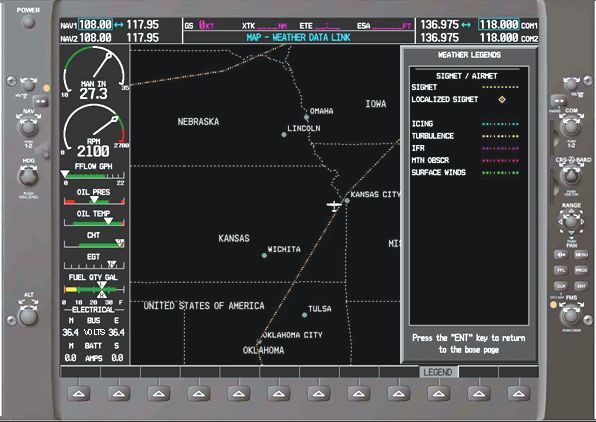596x422 pixels.
Task: Click the LEGEND softkey label
Action: [x=438, y=372]
